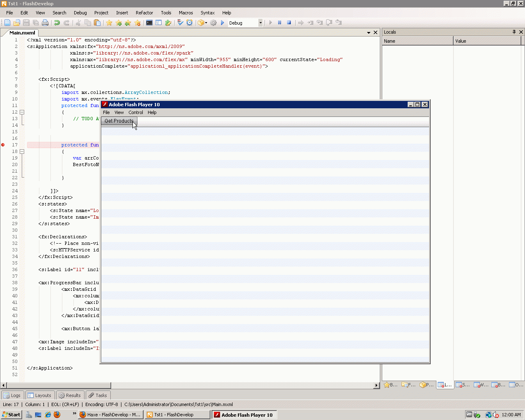Click the New Document toolbar icon
525x420 pixels.
(x=7, y=23)
